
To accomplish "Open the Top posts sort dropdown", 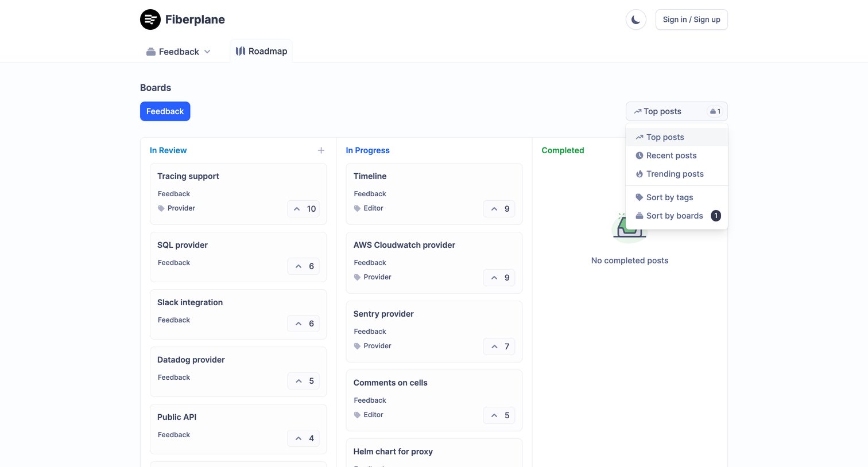I will coord(676,111).
